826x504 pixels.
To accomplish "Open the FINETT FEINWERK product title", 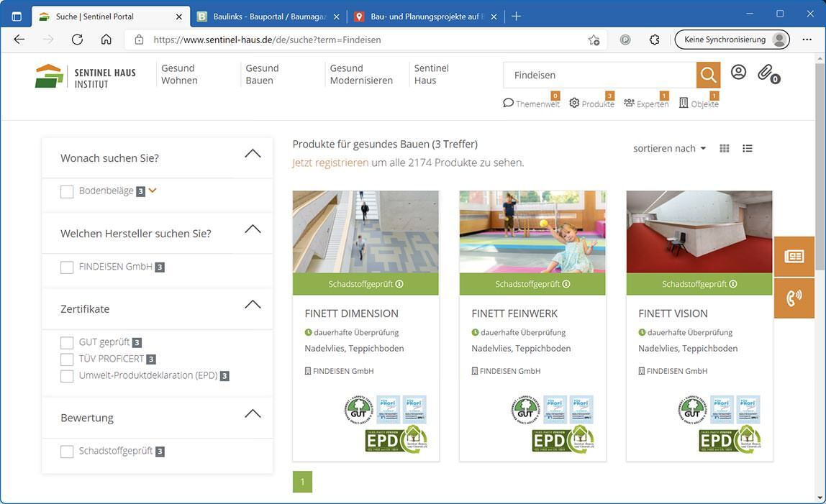I will pos(514,313).
